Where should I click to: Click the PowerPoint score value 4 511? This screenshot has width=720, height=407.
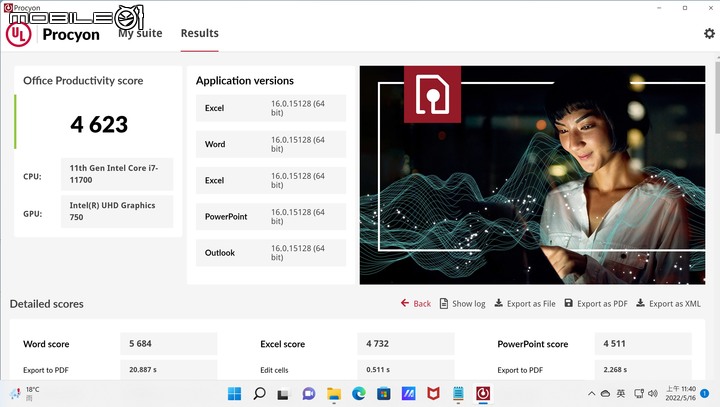coord(643,344)
